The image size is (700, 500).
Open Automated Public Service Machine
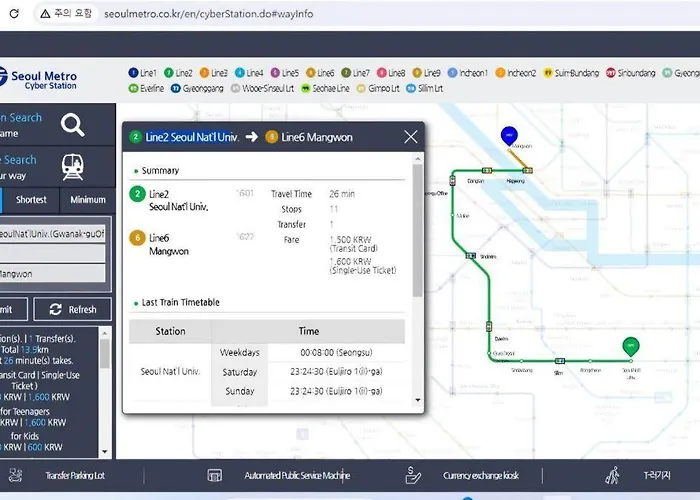[x=297, y=475]
